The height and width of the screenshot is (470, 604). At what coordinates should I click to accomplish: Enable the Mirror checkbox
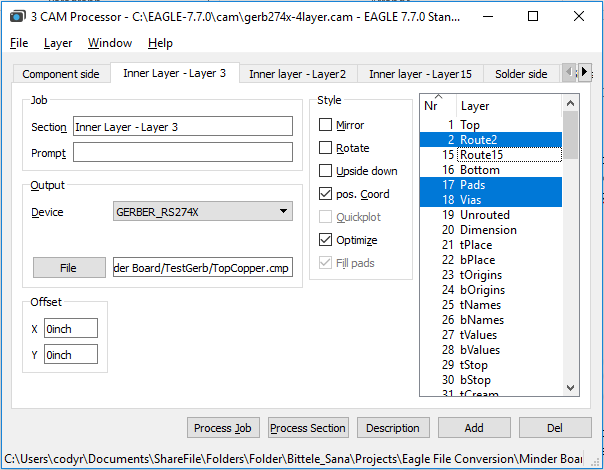click(326, 125)
